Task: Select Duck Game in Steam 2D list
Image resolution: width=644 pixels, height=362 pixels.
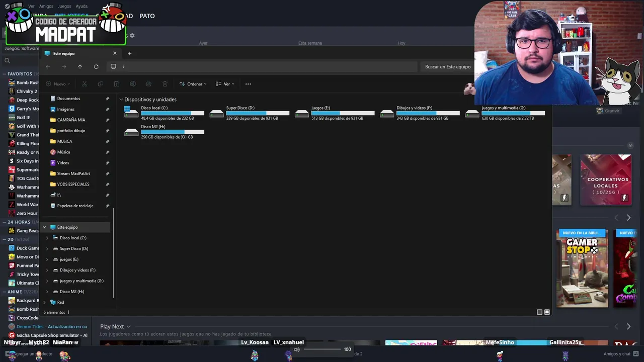Action: (23, 248)
